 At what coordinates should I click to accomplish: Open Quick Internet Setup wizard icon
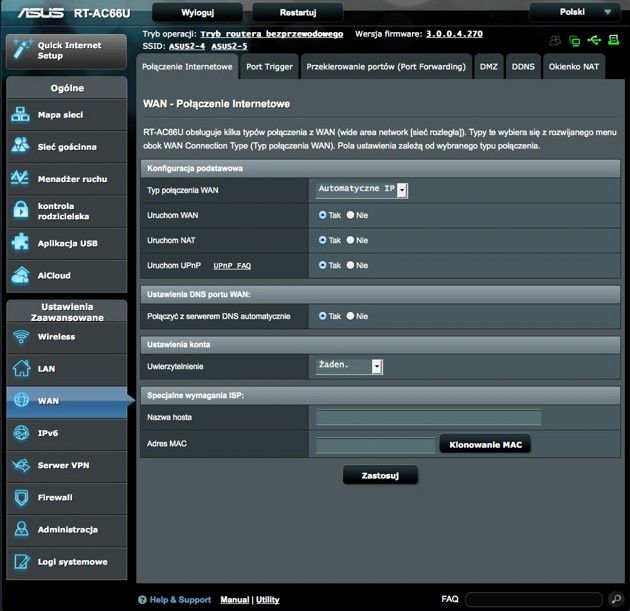pyautogui.click(x=21, y=49)
